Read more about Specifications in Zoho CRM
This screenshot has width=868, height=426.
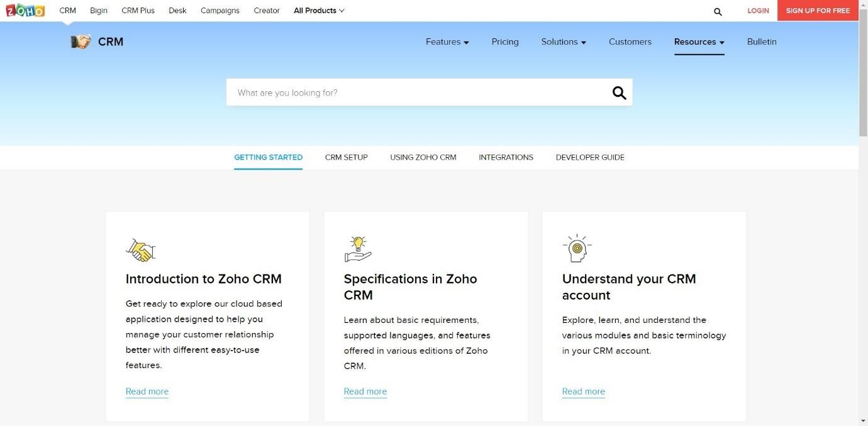[x=365, y=391]
